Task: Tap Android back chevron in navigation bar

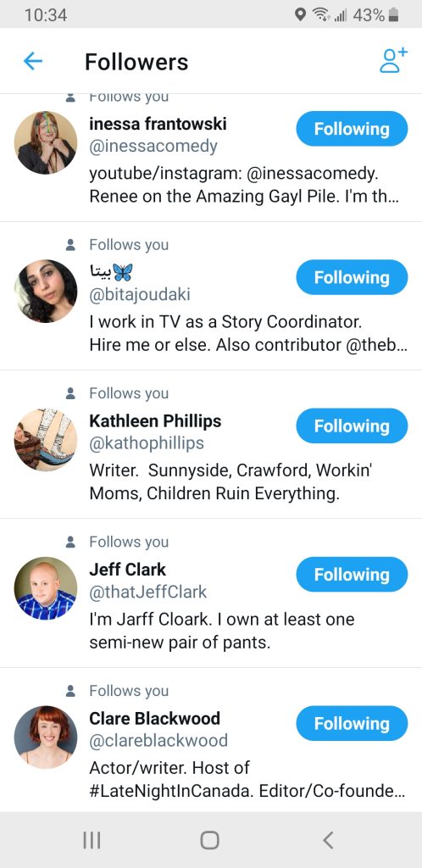Action: click(x=328, y=840)
